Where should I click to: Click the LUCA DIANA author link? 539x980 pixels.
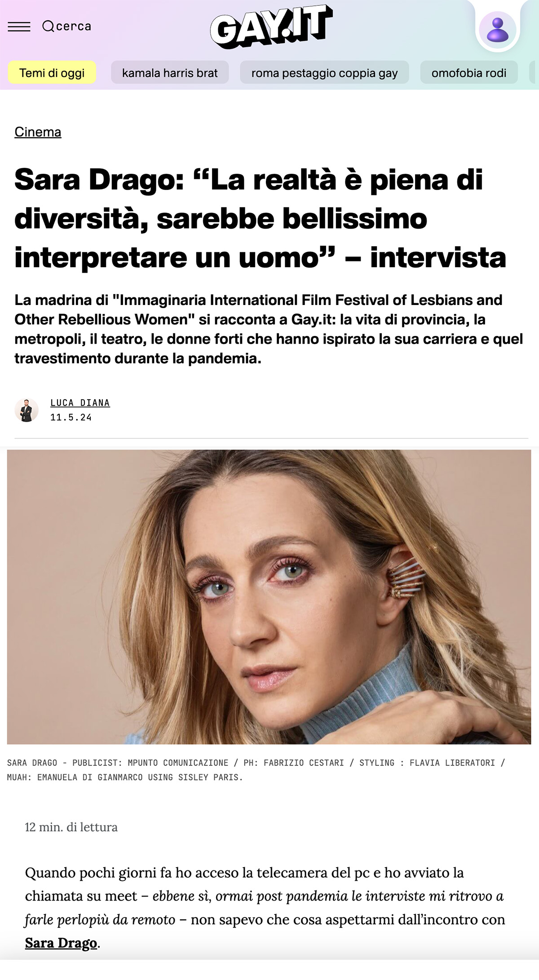click(x=80, y=403)
